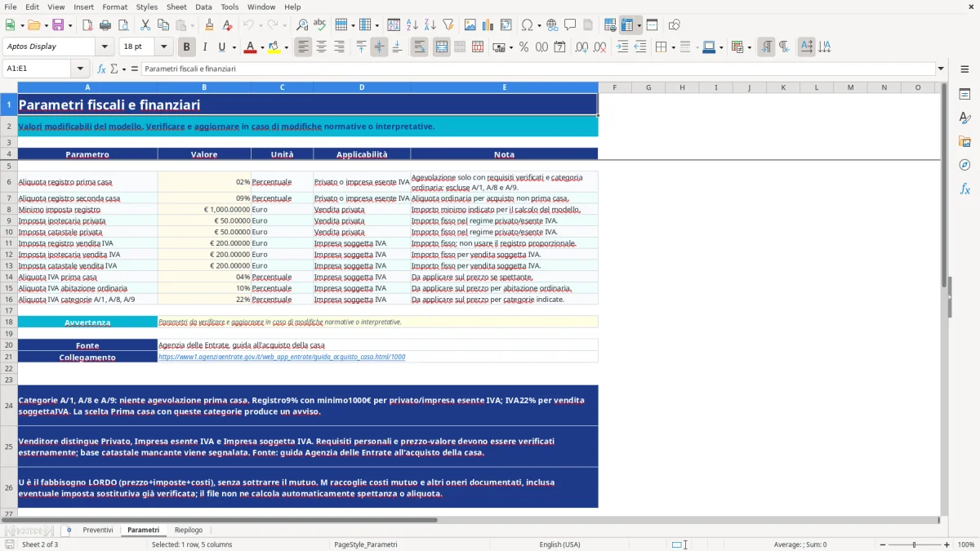
Task: Open the Font Name dropdown
Action: [105, 47]
